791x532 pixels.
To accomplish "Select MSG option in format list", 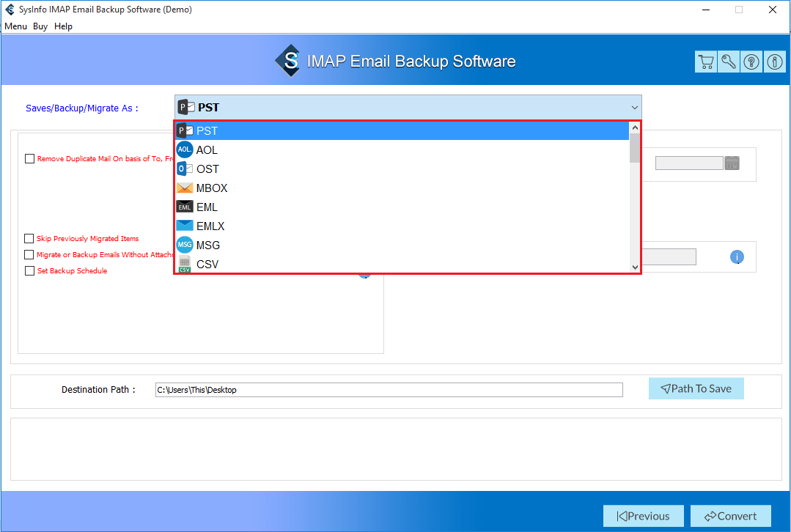I will point(402,245).
